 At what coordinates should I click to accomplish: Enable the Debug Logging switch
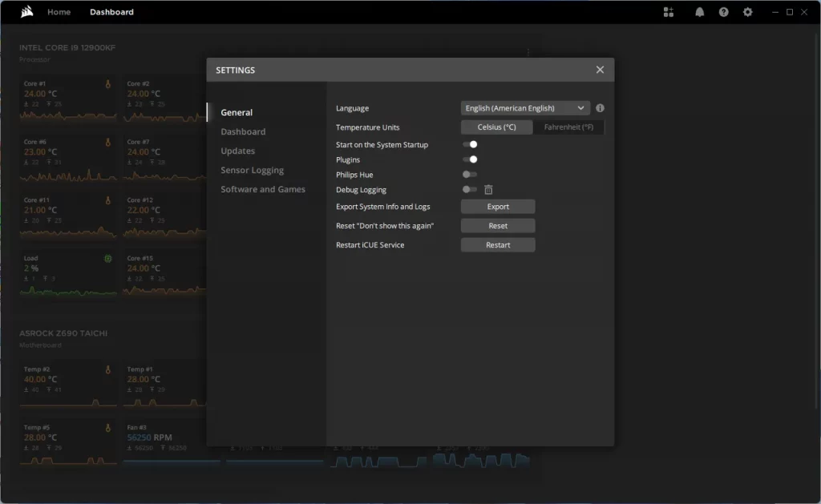470,189
